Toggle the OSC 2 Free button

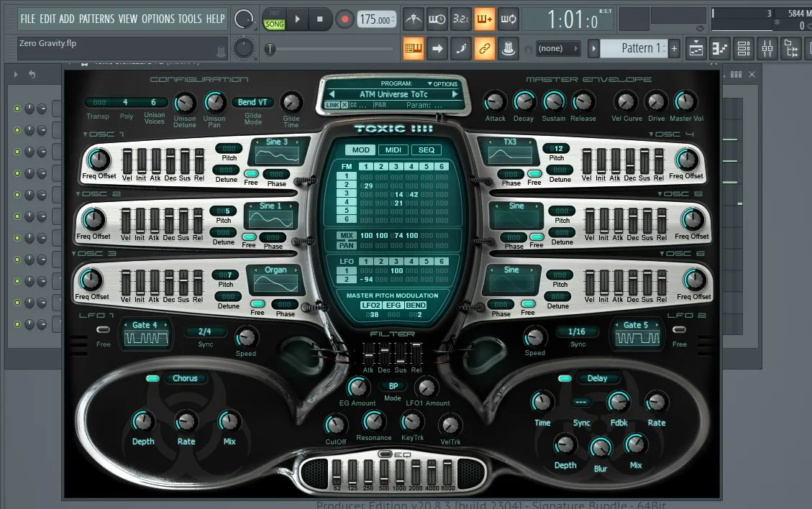tap(249, 237)
